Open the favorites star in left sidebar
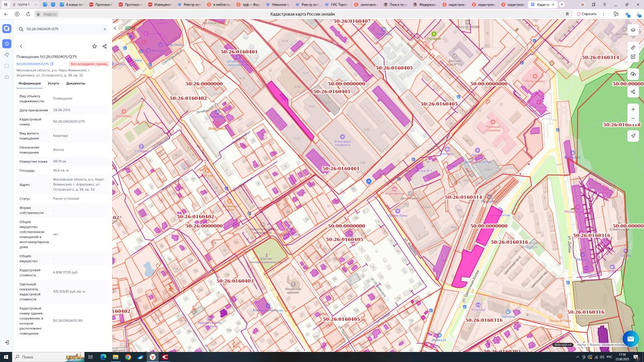 (7, 44)
